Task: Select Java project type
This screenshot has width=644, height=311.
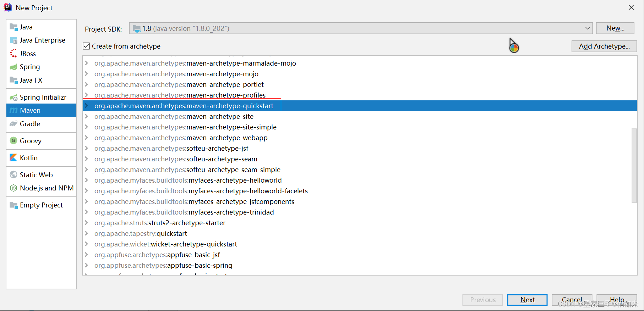Action: (41, 27)
